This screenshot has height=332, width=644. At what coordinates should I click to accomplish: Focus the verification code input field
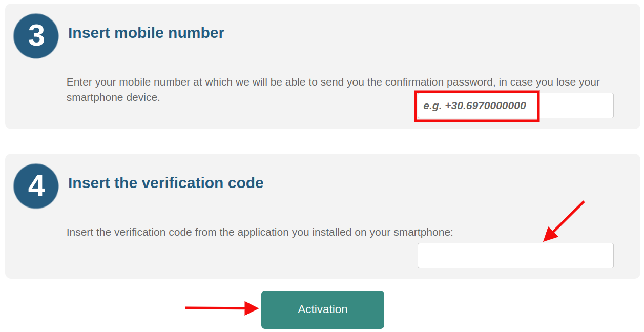pyautogui.click(x=515, y=256)
